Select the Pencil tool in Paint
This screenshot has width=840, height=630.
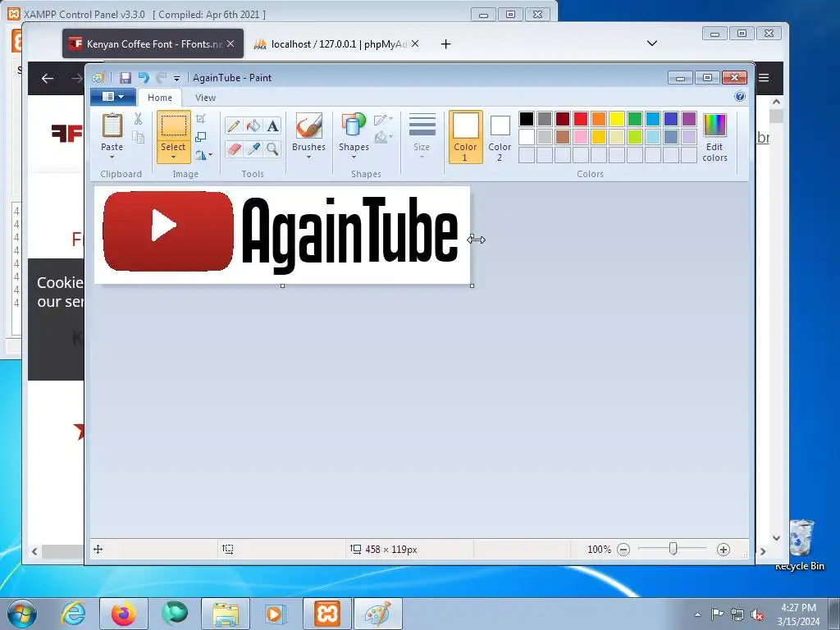coord(234,126)
